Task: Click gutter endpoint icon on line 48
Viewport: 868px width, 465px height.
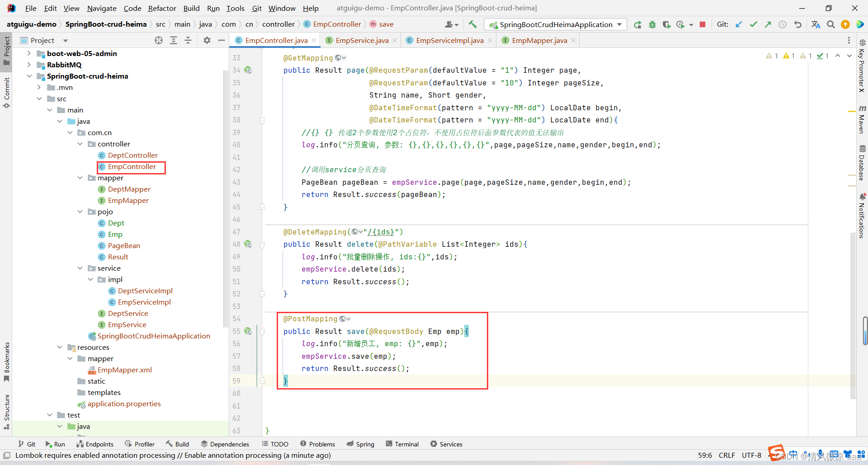Action: [x=248, y=244]
